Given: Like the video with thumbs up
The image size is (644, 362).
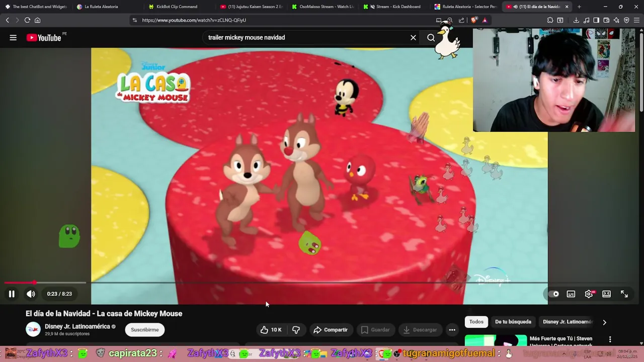Looking at the screenshot, I should pyautogui.click(x=271, y=330).
